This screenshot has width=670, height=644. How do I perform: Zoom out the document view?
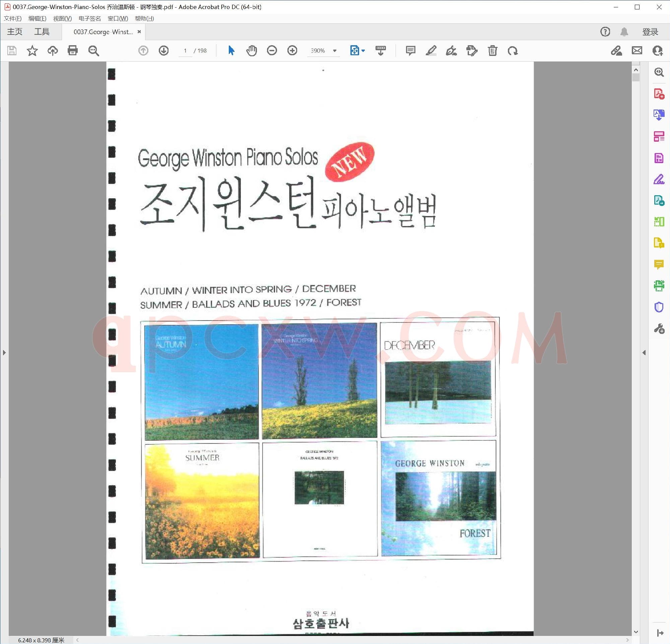point(272,51)
